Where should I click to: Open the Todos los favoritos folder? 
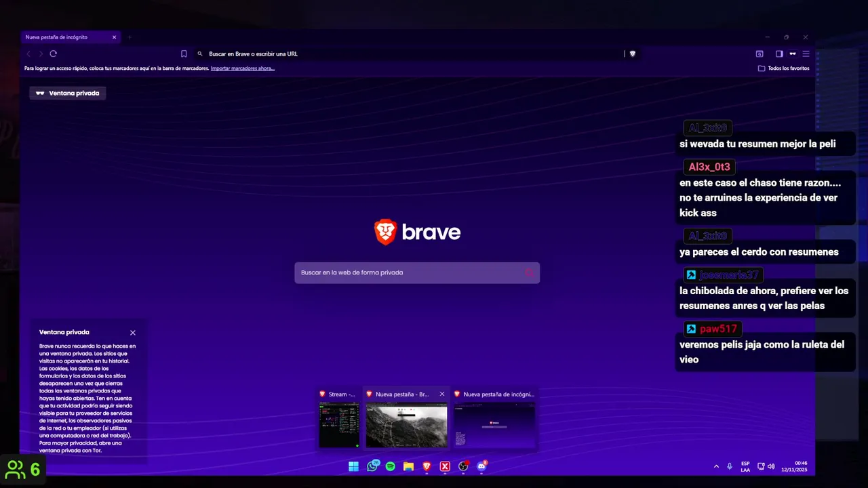(x=784, y=68)
